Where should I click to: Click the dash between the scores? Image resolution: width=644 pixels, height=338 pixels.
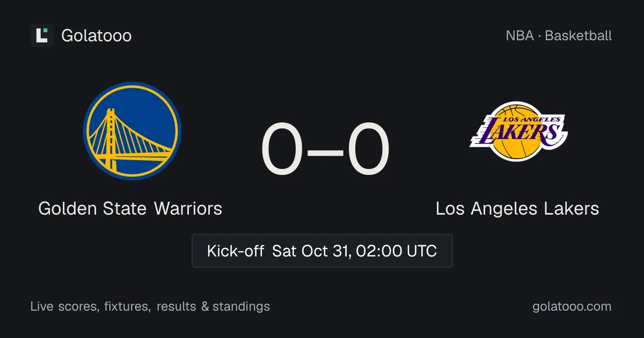pos(325,152)
